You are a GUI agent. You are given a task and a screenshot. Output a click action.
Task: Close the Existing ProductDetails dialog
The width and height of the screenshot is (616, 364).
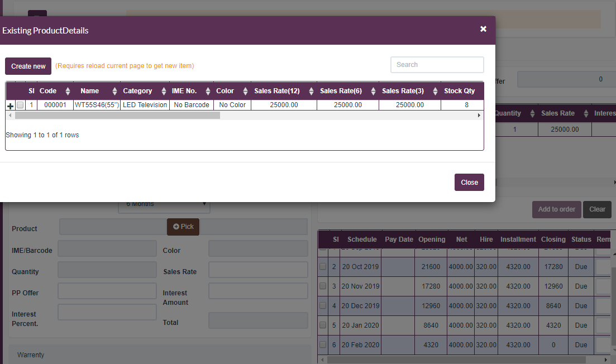pyautogui.click(x=483, y=28)
